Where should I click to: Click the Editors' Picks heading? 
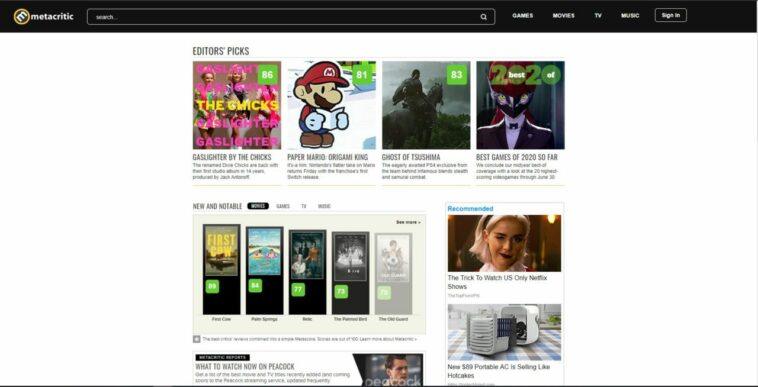pyautogui.click(x=221, y=51)
